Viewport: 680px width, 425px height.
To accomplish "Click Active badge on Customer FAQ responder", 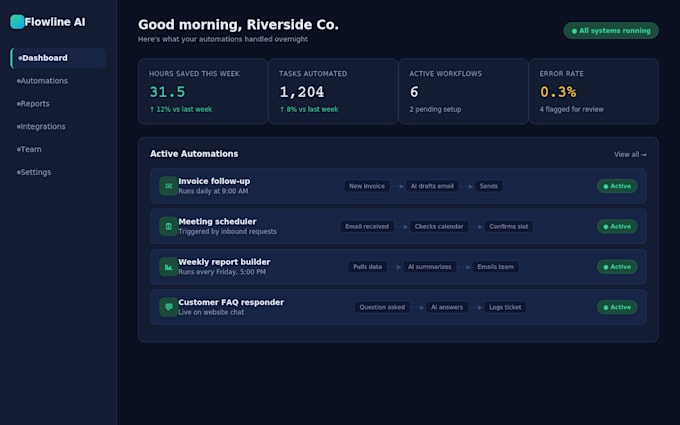I will [617, 307].
